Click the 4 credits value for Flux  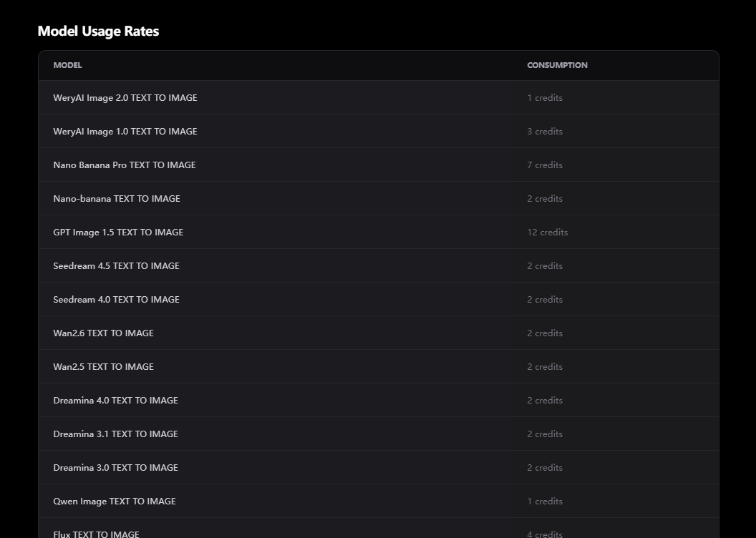point(545,534)
